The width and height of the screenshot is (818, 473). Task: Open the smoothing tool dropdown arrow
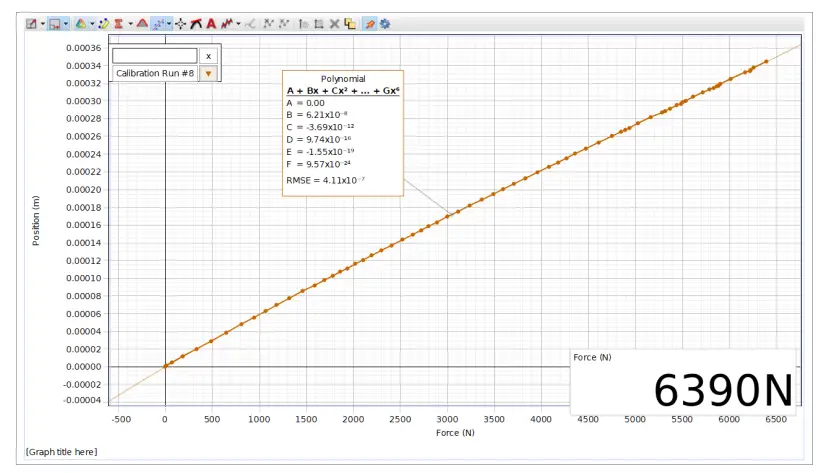point(238,24)
